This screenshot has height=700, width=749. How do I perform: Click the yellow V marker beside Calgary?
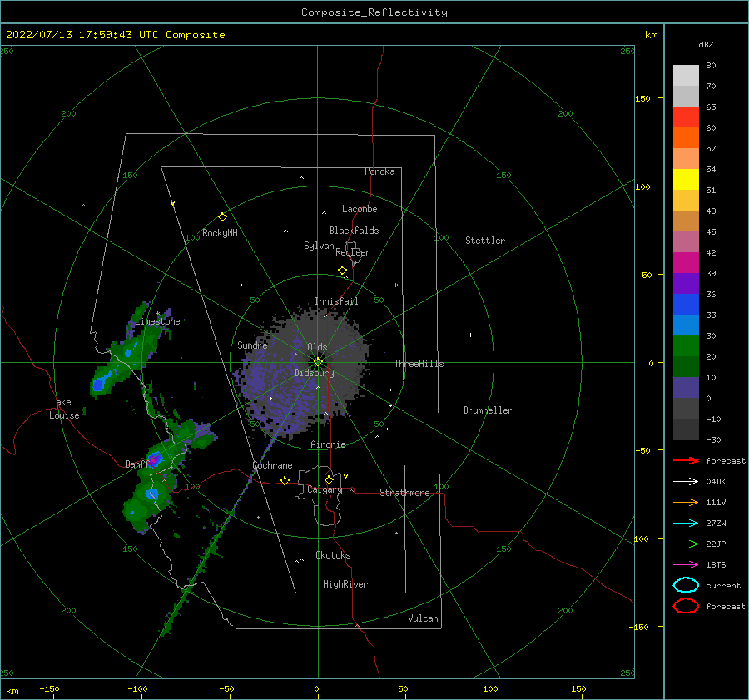[x=345, y=476]
